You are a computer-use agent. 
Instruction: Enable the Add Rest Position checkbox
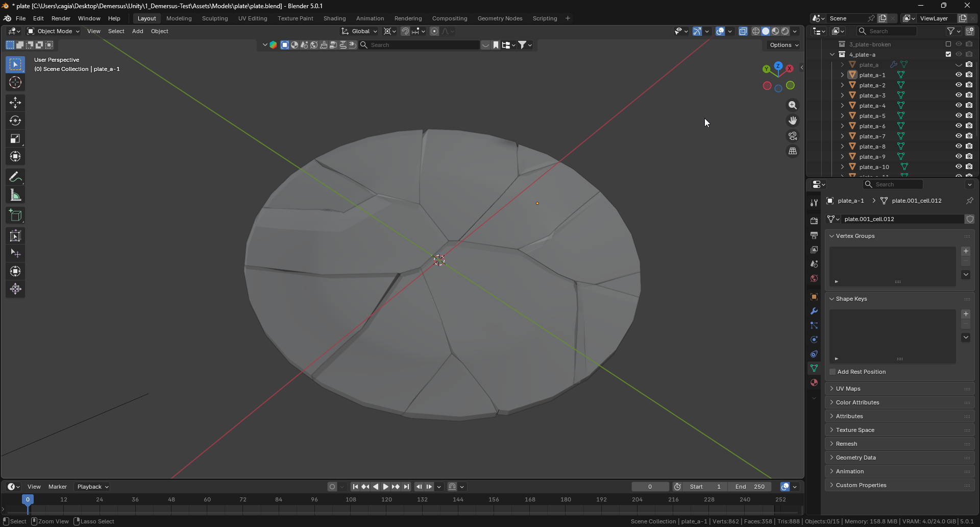pyautogui.click(x=832, y=372)
